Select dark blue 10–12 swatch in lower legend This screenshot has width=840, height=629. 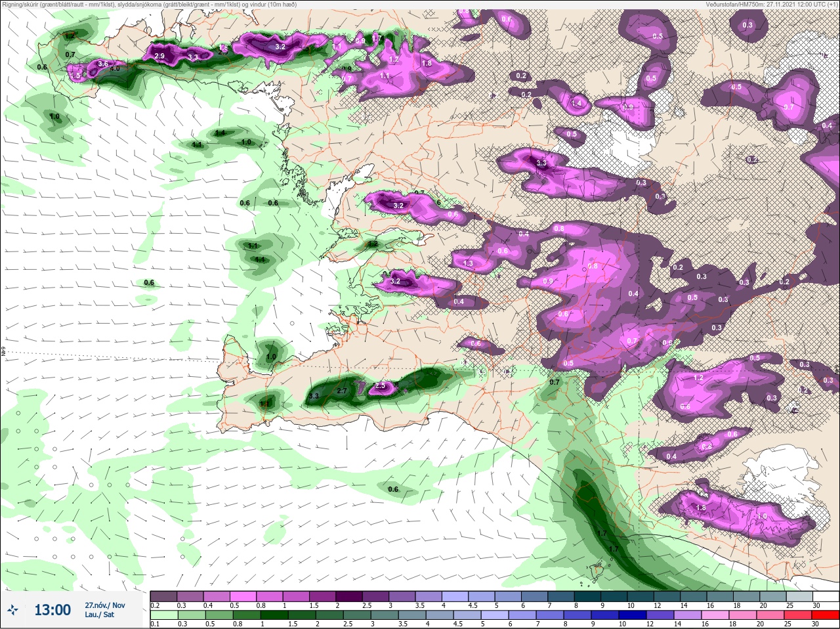pyautogui.click(x=632, y=616)
